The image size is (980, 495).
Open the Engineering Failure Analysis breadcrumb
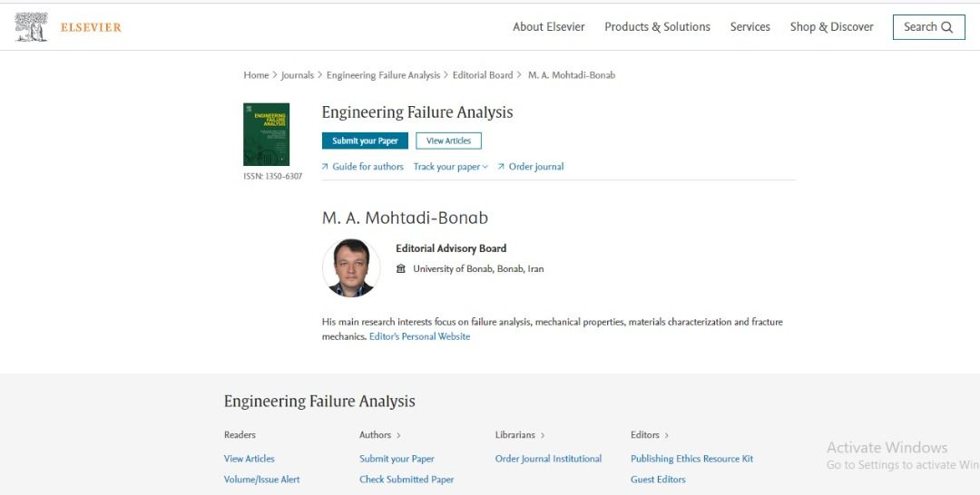point(383,75)
